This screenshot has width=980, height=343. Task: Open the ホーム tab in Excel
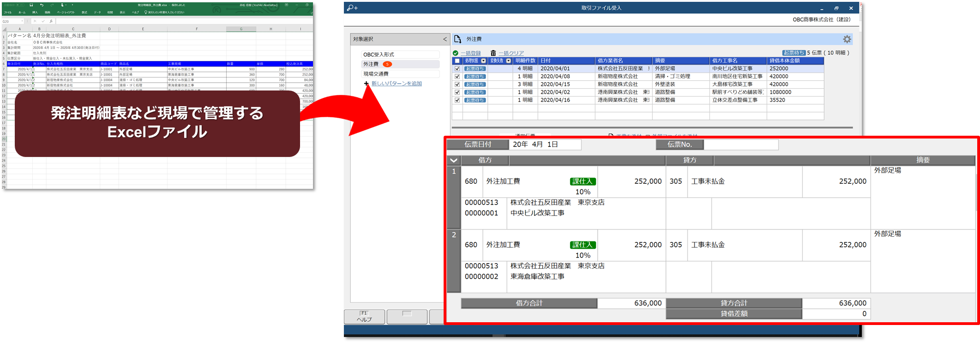22,12
